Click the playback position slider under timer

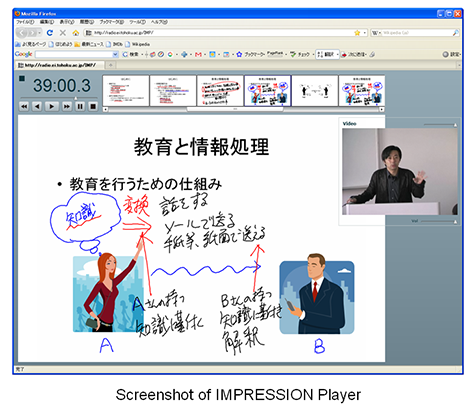pyautogui.click(x=59, y=98)
